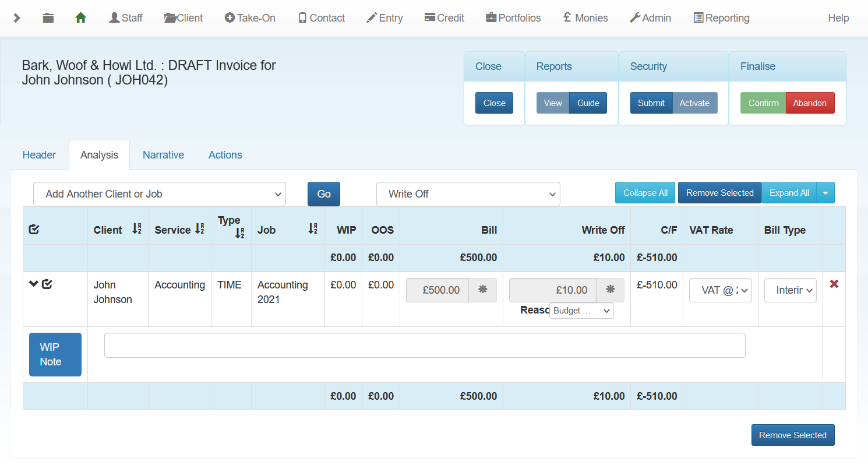Collapse the John Johnson row with the chevron

(34, 284)
